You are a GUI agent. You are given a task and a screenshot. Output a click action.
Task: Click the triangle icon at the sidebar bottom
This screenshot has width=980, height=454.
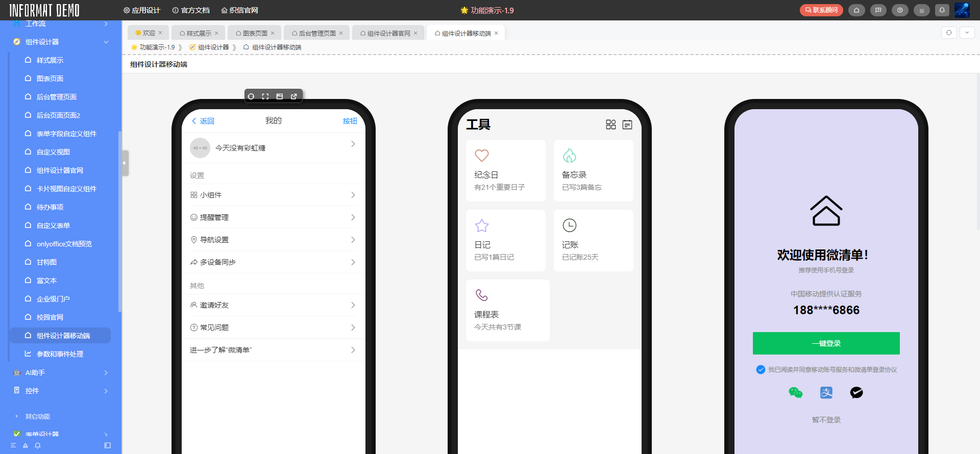point(26,445)
